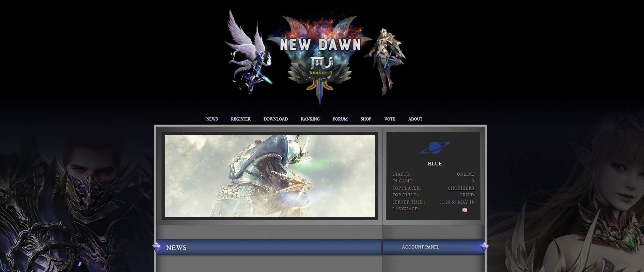
Task: Click the LANGUAGE: label
Action: 406,209
